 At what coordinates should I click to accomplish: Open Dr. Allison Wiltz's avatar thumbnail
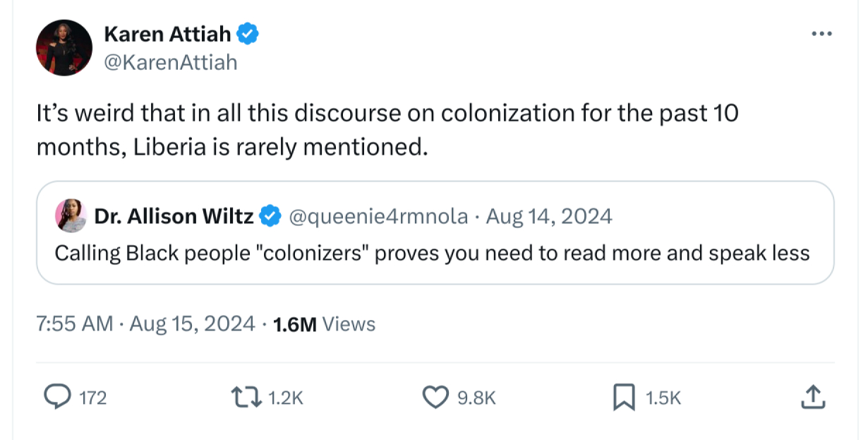click(x=71, y=216)
